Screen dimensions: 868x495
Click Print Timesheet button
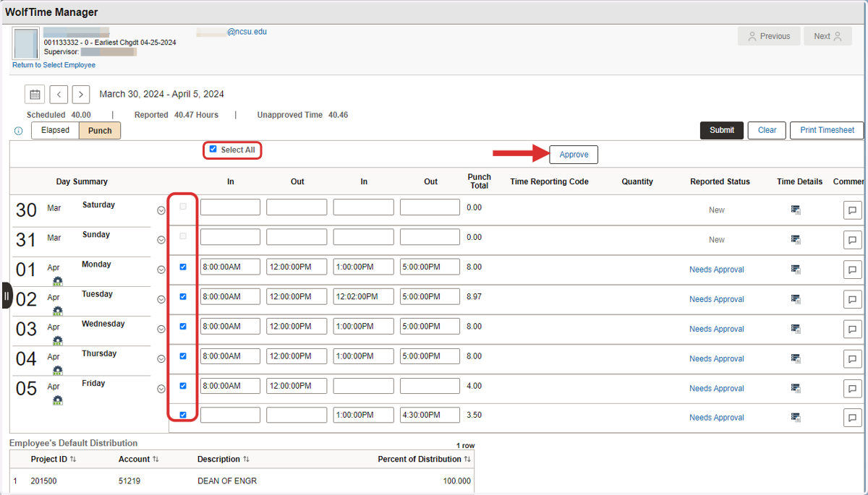click(827, 130)
